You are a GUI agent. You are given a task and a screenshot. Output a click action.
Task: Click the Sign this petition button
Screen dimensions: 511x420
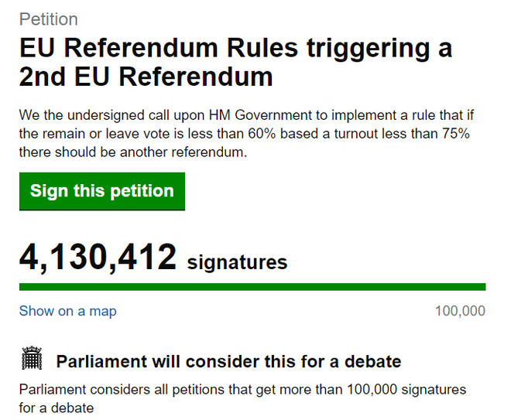pos(102,191)
